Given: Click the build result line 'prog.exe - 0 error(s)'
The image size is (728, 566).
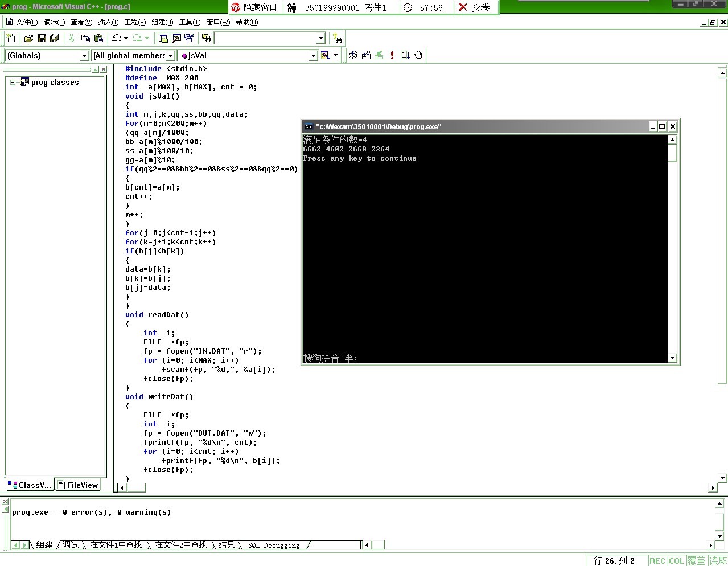Looking at the screenshot, I should tap(91, 512).
